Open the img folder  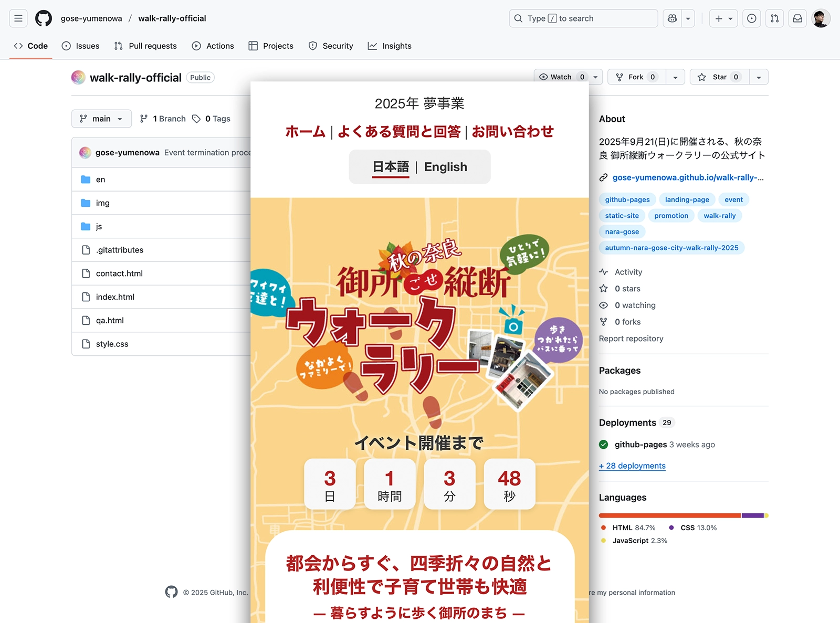click(x=103, y=203)
